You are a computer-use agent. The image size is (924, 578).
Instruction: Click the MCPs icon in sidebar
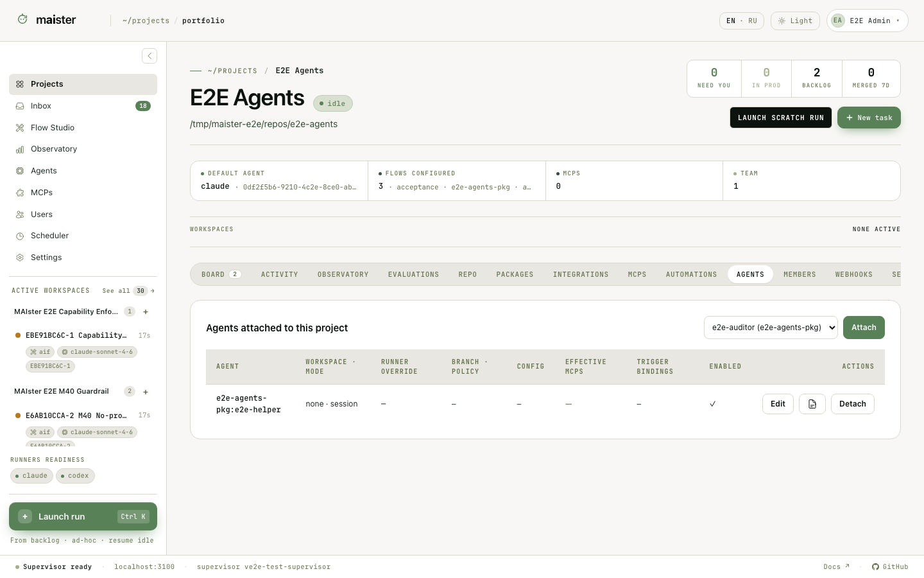(x=20, y=193)
